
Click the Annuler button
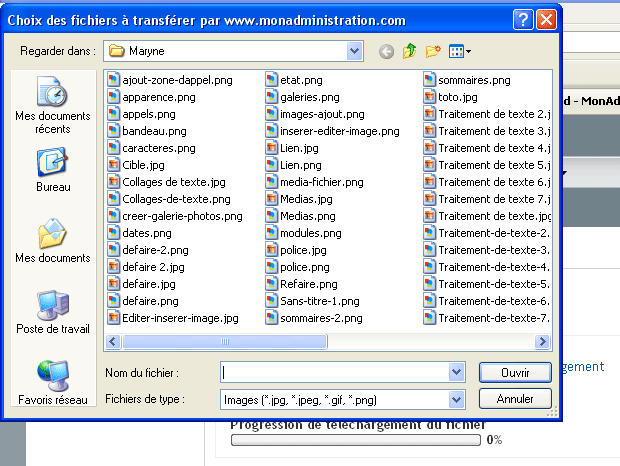515,399
